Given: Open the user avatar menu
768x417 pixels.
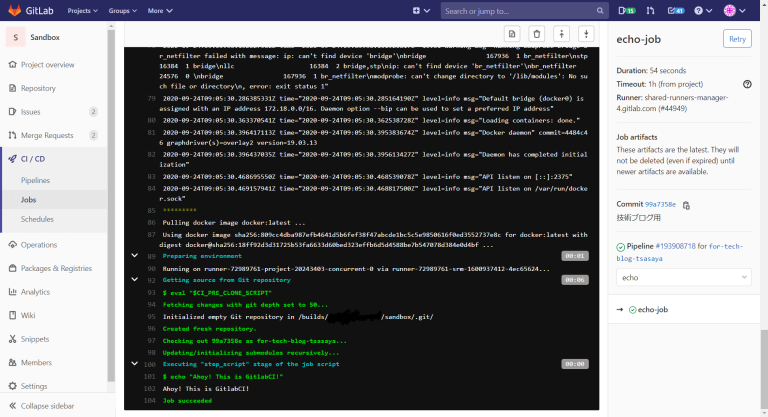Looking at the screenshot, I should click(735, 10).
